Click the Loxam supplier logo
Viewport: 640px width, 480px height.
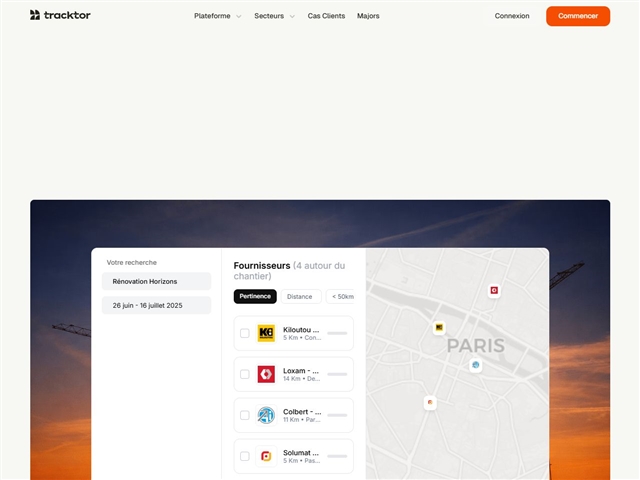[266, 374]
